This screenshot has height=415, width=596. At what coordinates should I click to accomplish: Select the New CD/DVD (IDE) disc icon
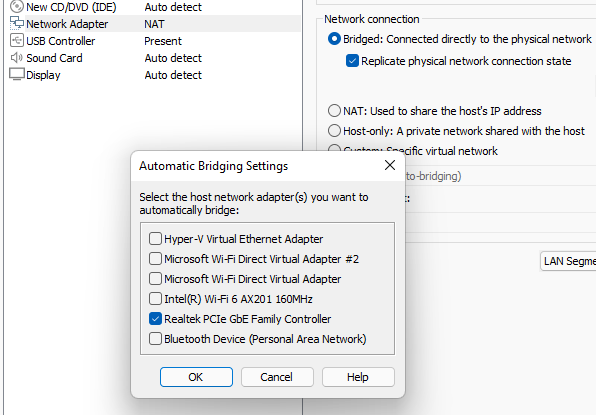(17, 6)
